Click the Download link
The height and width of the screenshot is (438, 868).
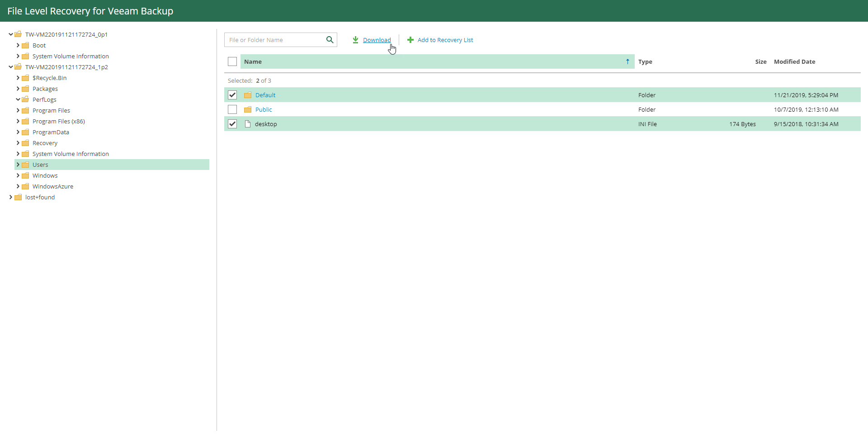[x=377, y=40]
